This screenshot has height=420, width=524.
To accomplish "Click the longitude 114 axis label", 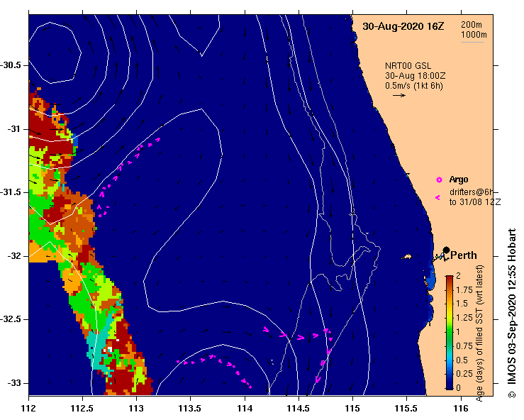I will tap(245, 409).
